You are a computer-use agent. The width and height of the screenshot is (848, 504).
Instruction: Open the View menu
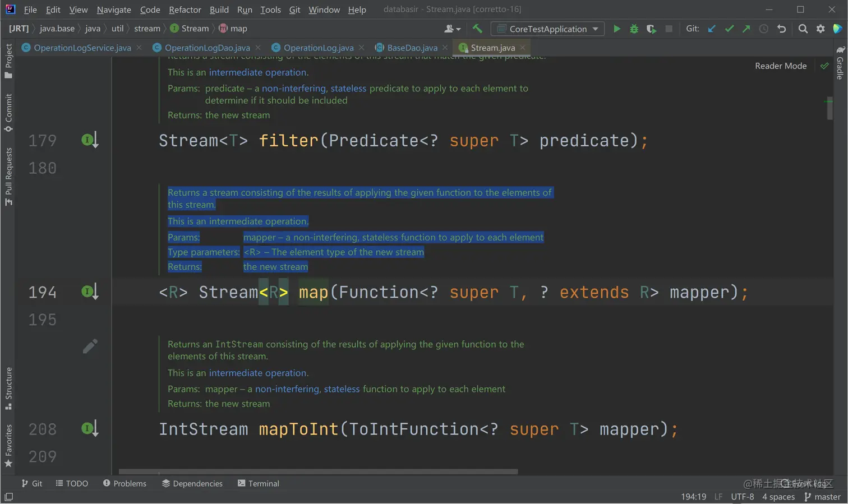tap(79, 10)
